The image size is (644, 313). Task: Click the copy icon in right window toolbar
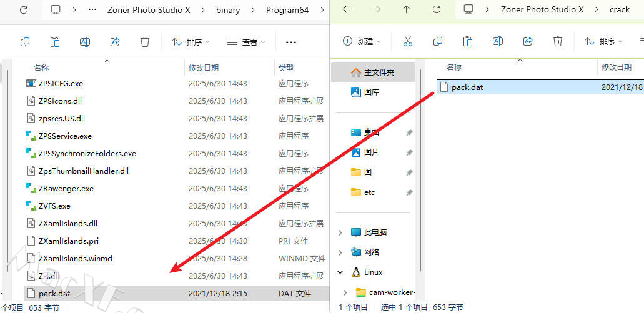[438, 41]
